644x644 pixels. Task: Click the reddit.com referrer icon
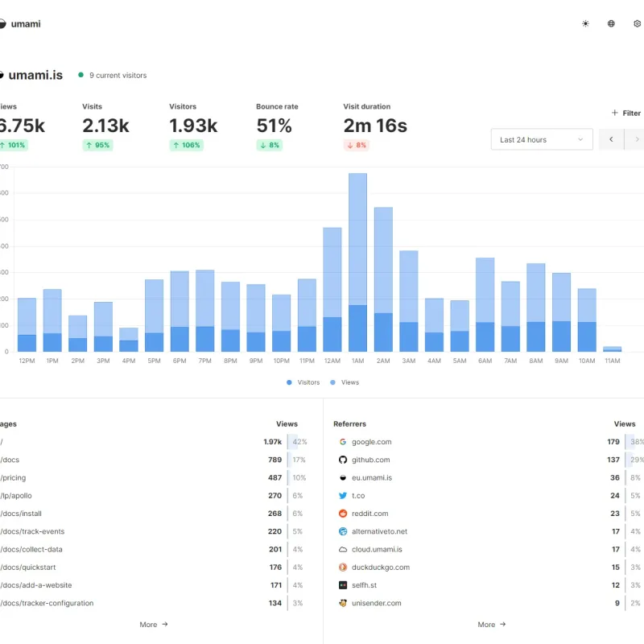[x=343, y=514]
